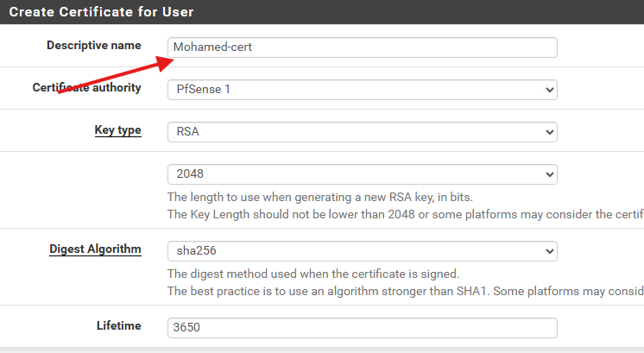Click the chevron arrow of the PfSense 1 selector
644x353 pixels.
(549, 90)
